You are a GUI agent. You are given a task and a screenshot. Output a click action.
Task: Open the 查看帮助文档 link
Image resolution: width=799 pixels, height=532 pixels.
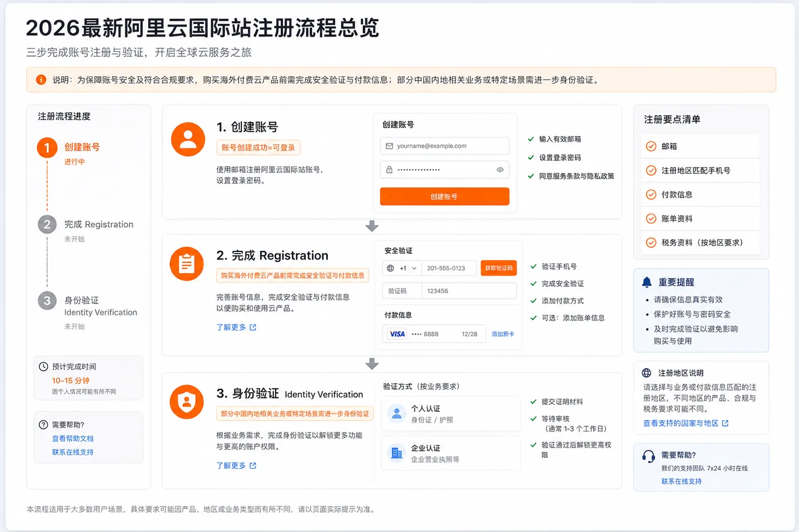coord(72,438)
